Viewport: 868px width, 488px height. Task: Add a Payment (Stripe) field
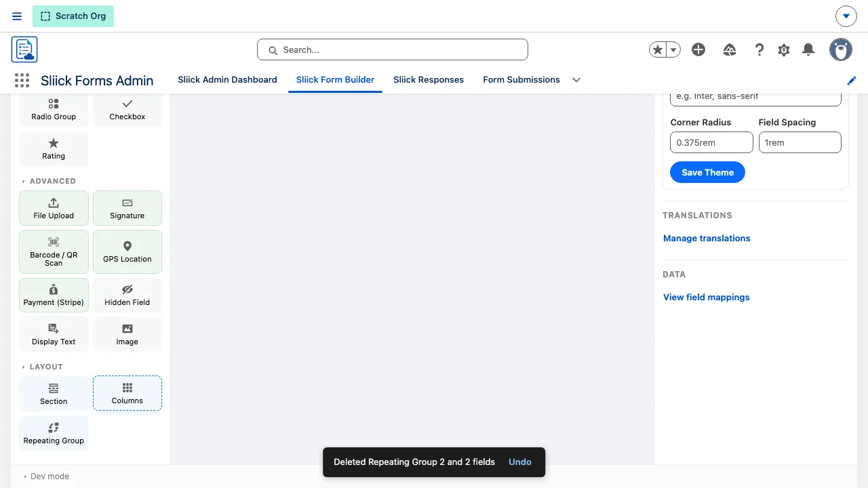(54, 295)
